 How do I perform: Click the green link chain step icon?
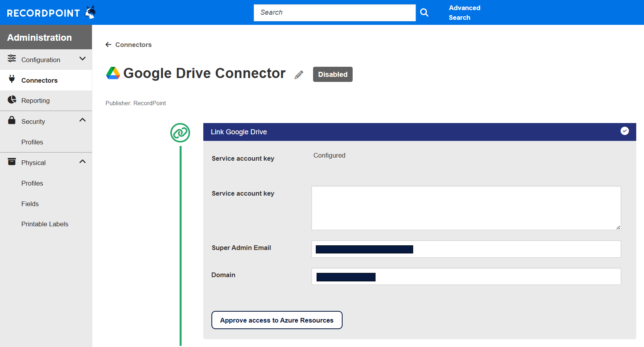(x=180, y=133)
